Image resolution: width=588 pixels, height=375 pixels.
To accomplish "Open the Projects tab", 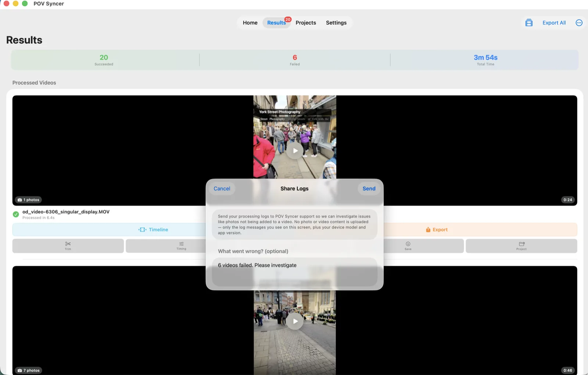I will coord(306,23).
